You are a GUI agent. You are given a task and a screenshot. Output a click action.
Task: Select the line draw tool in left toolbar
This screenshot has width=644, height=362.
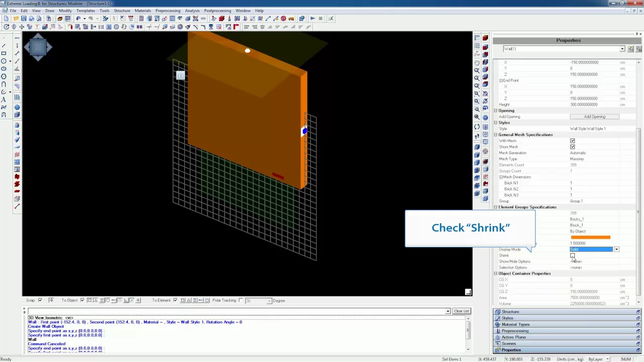pos(4,45)
